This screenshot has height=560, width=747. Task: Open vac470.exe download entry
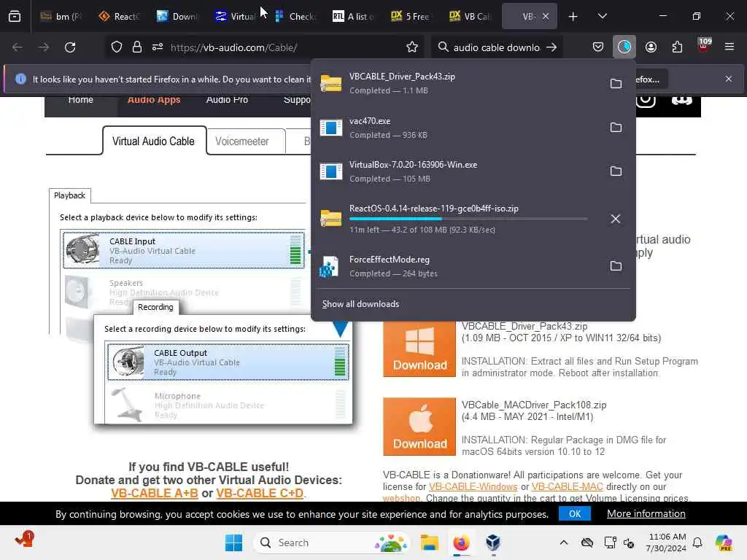pos(458,128)
